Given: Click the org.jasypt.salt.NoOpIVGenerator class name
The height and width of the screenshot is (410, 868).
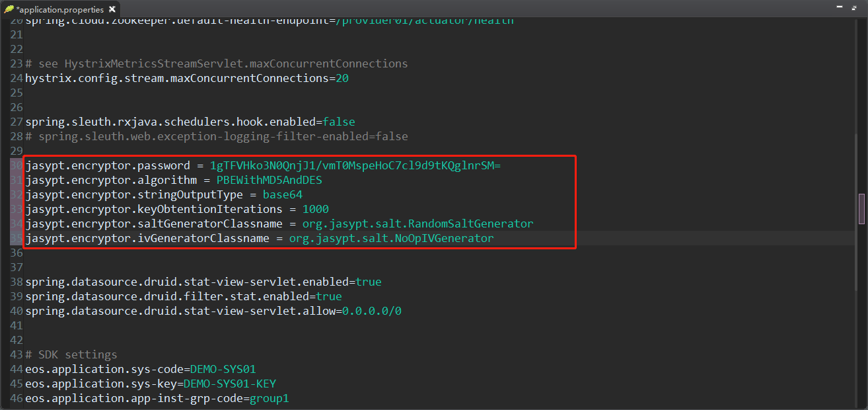Looking at the screenshot, I should pyautogui.click(x=391, y=238).
